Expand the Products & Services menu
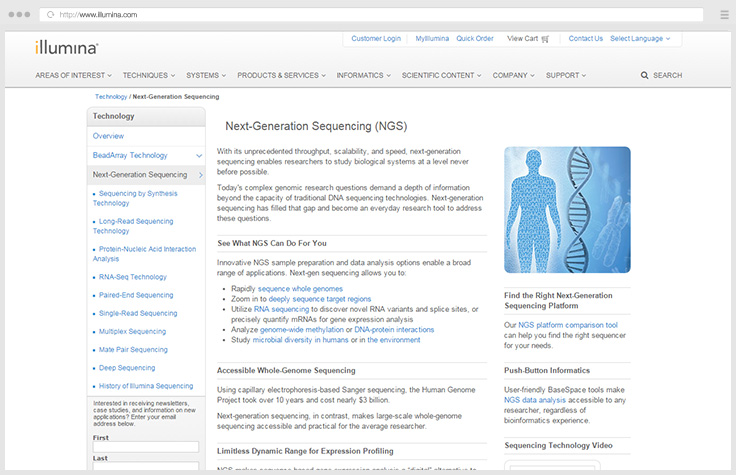 tap(281, 75)
